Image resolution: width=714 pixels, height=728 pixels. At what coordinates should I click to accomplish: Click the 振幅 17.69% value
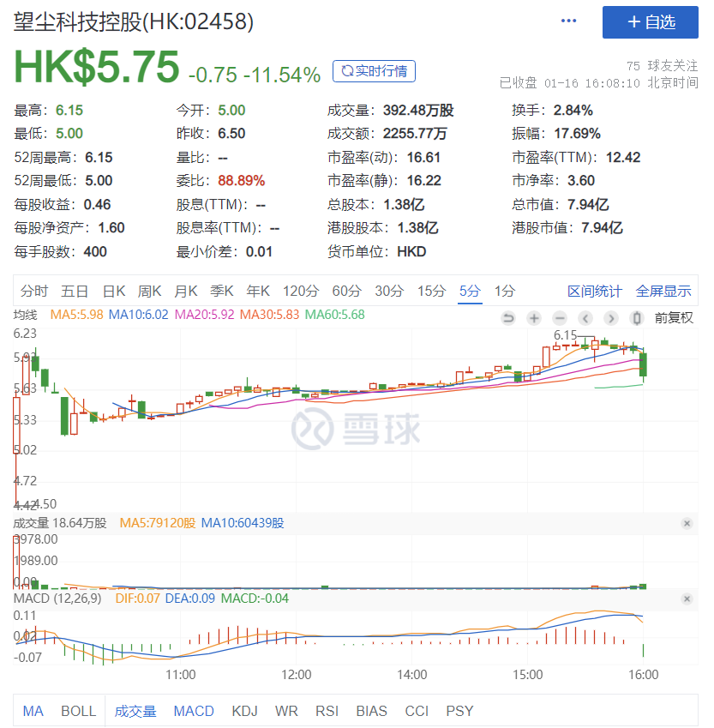pyautogui.click(x=577, y=134)
